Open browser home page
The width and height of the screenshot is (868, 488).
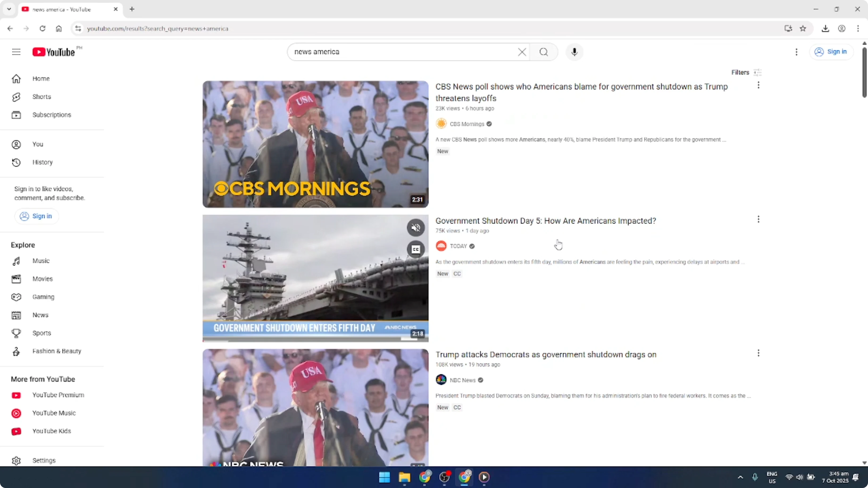59,29
